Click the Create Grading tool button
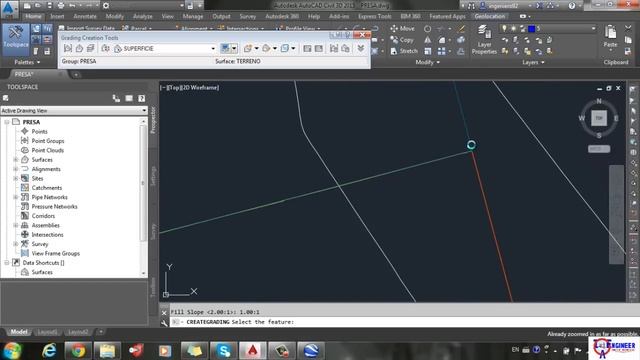Screen dimensions: 640x360 click(225, 48)
